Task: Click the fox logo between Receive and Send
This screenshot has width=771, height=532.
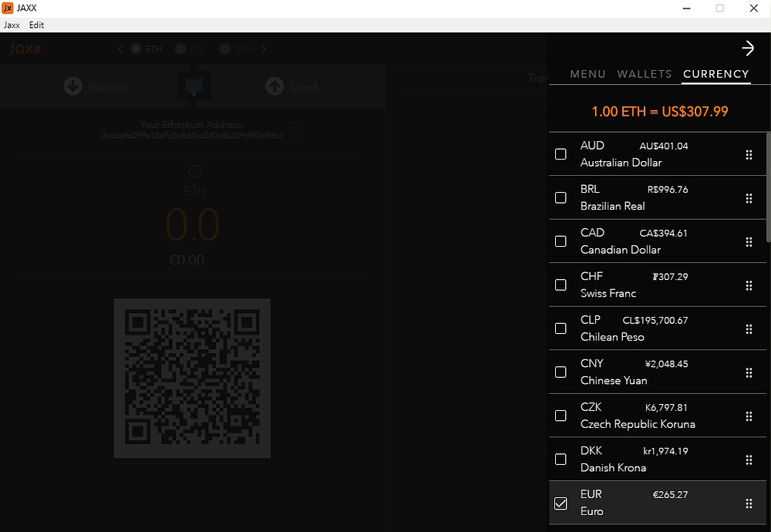Action: (194, 86)
